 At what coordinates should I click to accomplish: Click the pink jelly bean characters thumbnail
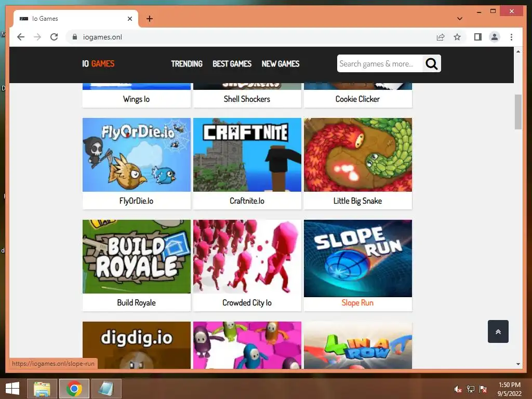247,345
